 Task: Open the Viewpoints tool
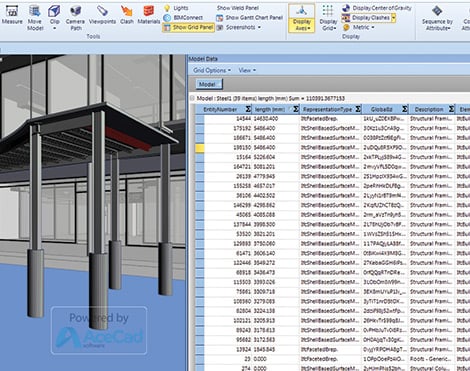tap(102, 15)
